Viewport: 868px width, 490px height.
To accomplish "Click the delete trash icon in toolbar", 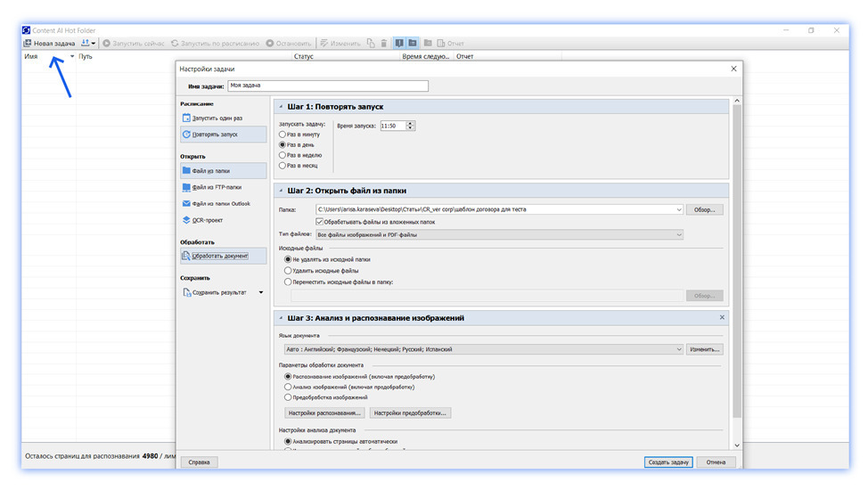I will point(383,43).
